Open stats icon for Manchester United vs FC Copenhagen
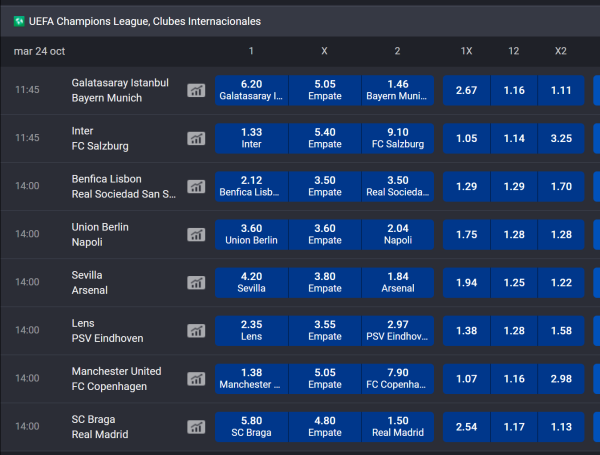Viewport: 600px width, 455px height. 196,378
